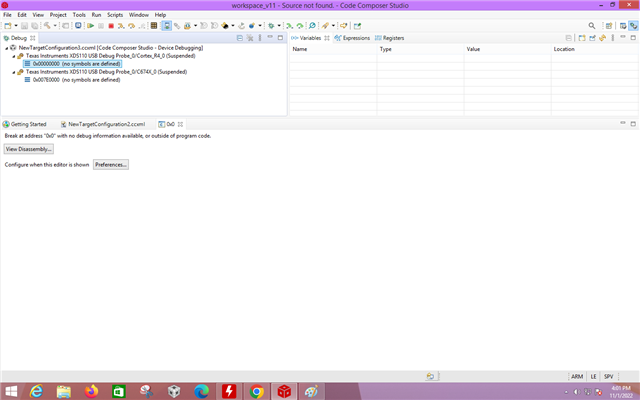Click the greyed Suspend toolbar icon
The image size is (640, 400).
pos(101,26)
